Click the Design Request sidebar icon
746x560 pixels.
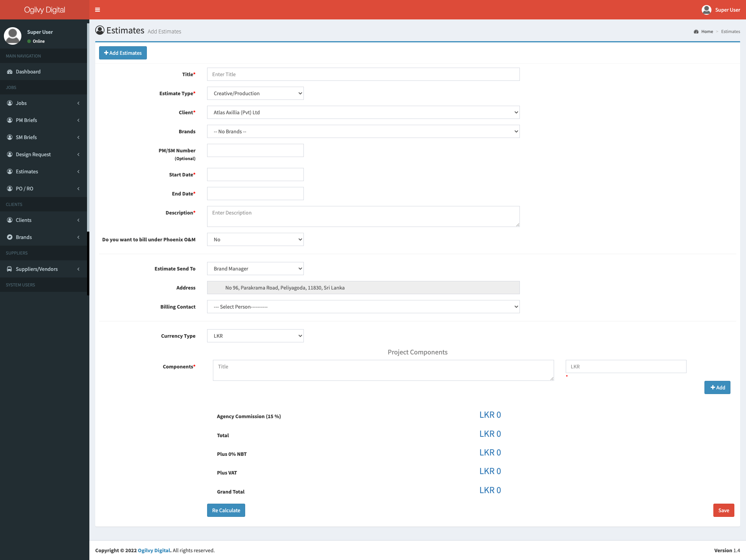10,154
